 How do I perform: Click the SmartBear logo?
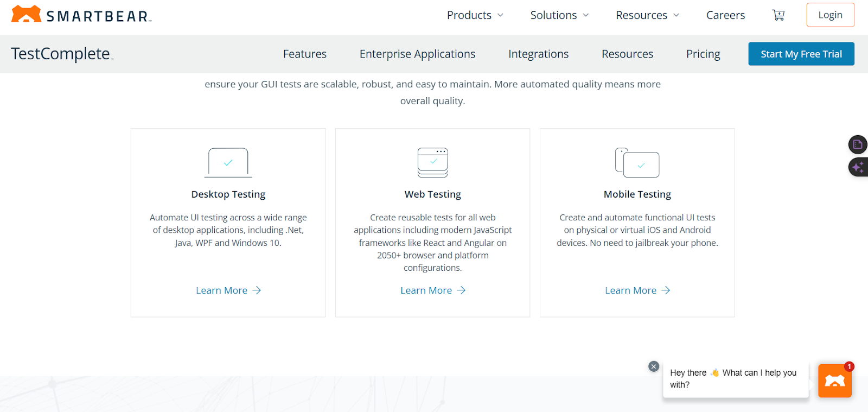coord(81,15)
